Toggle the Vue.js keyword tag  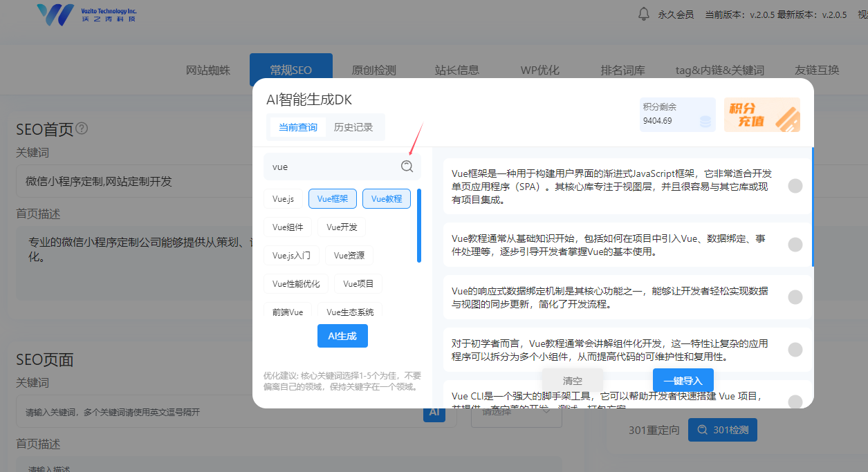[283, 199]
